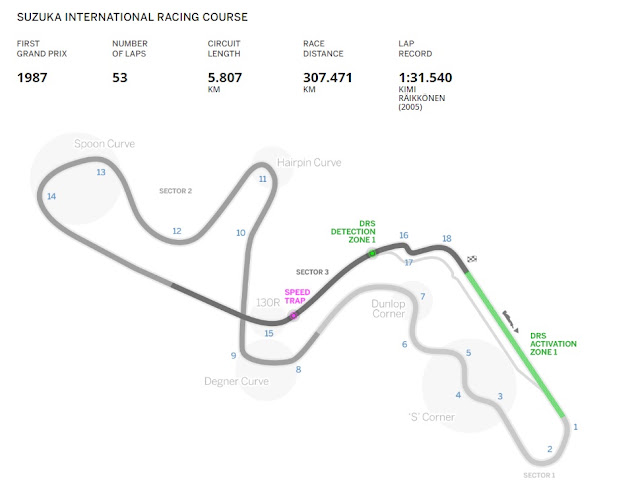Click the Degner Curve label
The image size is (640, 494).
[236, 381]
